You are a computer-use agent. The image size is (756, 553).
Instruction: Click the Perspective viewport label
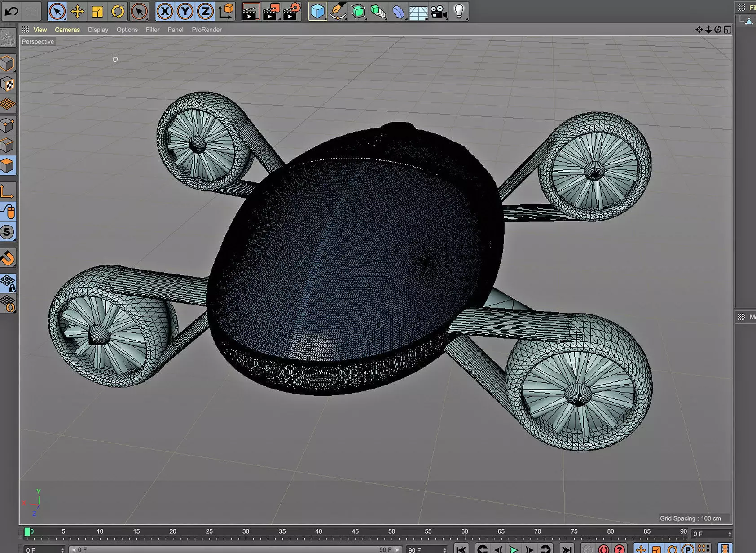[x=38, y=42]
